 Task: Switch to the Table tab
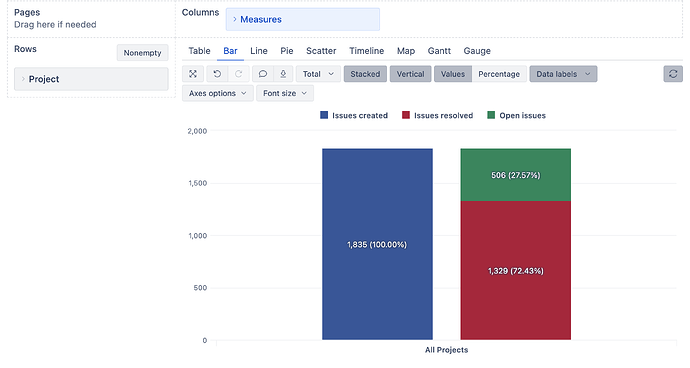click(x=199, y=51)
